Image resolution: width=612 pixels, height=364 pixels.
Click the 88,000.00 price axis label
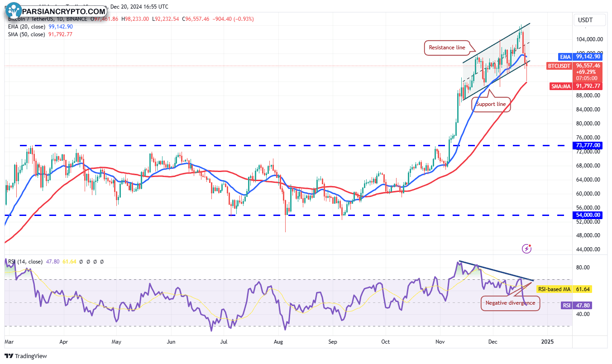coord(588,96)
